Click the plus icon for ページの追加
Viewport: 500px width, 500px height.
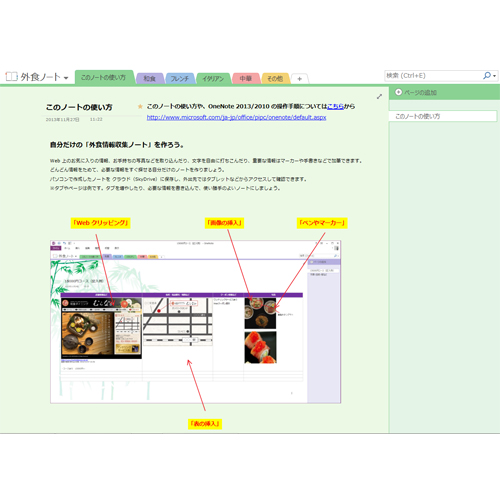398,92
